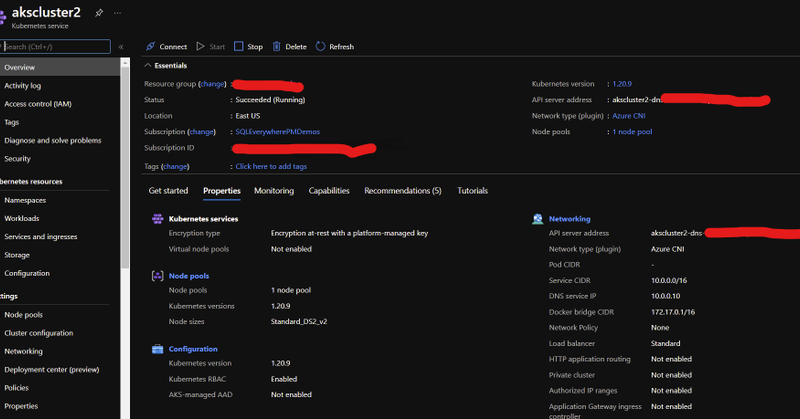
Task: Open Properties in the sidebar
Action: (21, 406)
